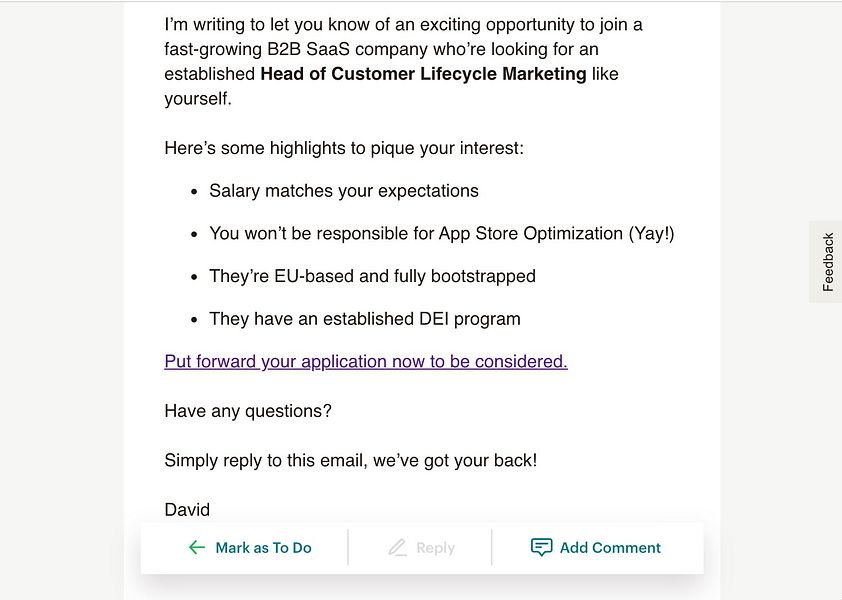This screenshot has width=842, height=600.
Task: Click David's signature at the email bottom
Action: click(186, 509)
